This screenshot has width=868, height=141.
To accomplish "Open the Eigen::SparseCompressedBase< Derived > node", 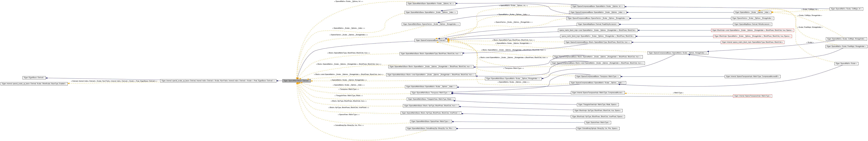I will coord(431,40).
